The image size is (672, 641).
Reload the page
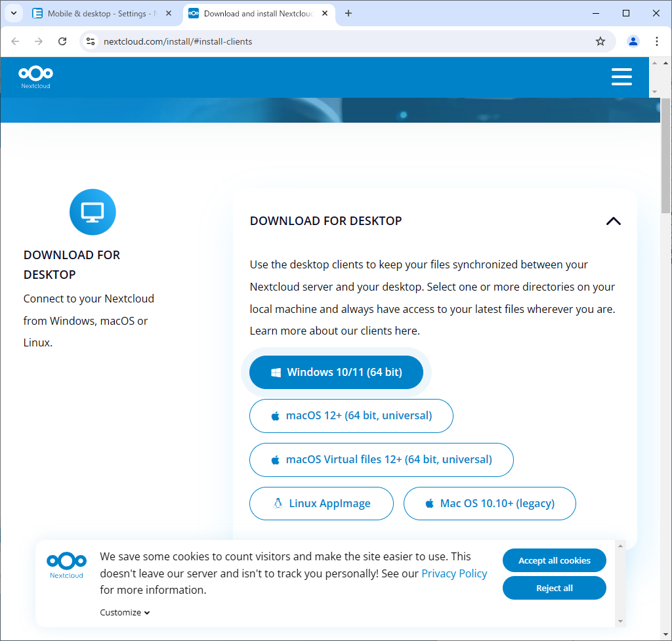[x=62, y=41]
